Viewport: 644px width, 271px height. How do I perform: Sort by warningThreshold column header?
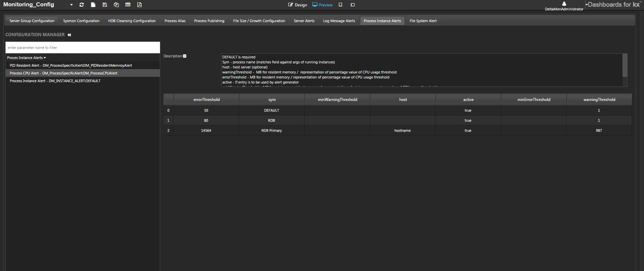(599, 100)
